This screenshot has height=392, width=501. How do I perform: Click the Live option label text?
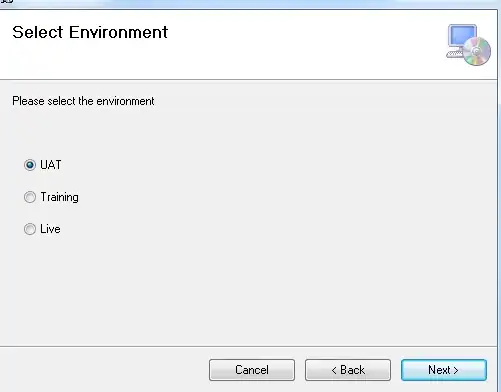coord(50,229)
